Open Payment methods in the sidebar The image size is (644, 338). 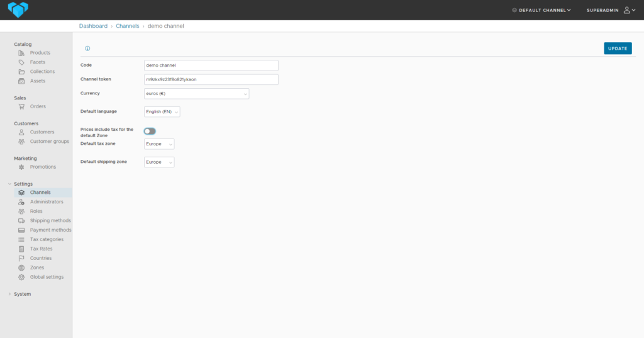click(50, 230)
